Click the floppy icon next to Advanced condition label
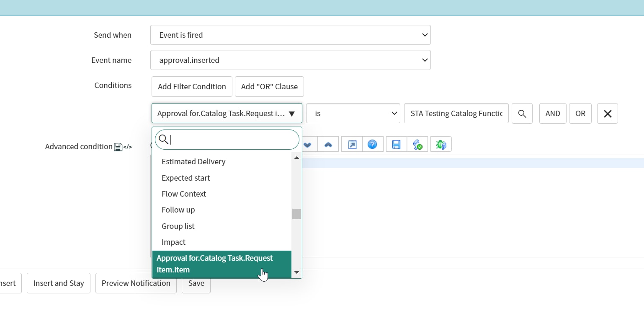 pyautogui.click(x=118, y=147)
